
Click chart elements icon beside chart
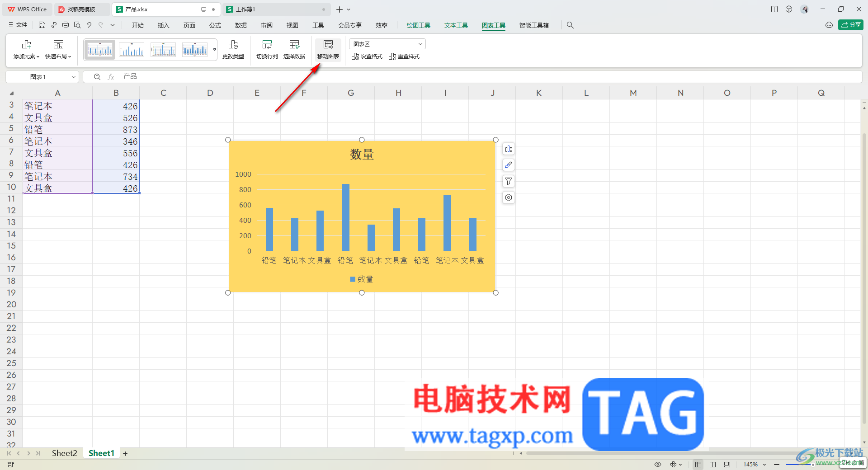(x=509, y=149)
